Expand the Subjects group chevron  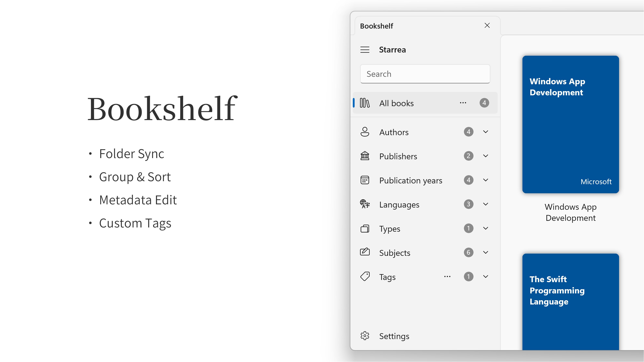[485, 252]
